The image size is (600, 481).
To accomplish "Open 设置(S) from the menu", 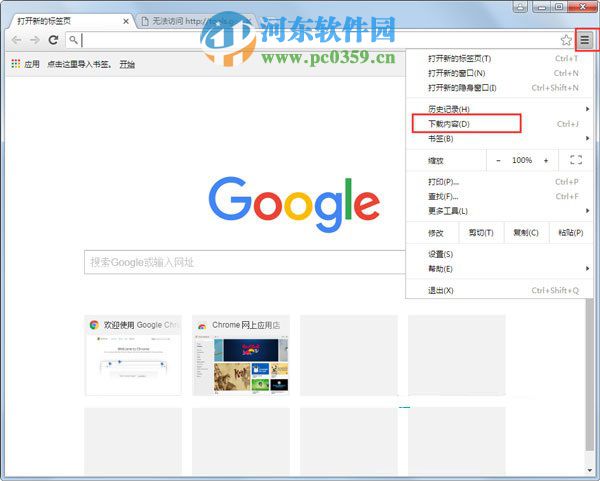I will (x=499, y=254).
